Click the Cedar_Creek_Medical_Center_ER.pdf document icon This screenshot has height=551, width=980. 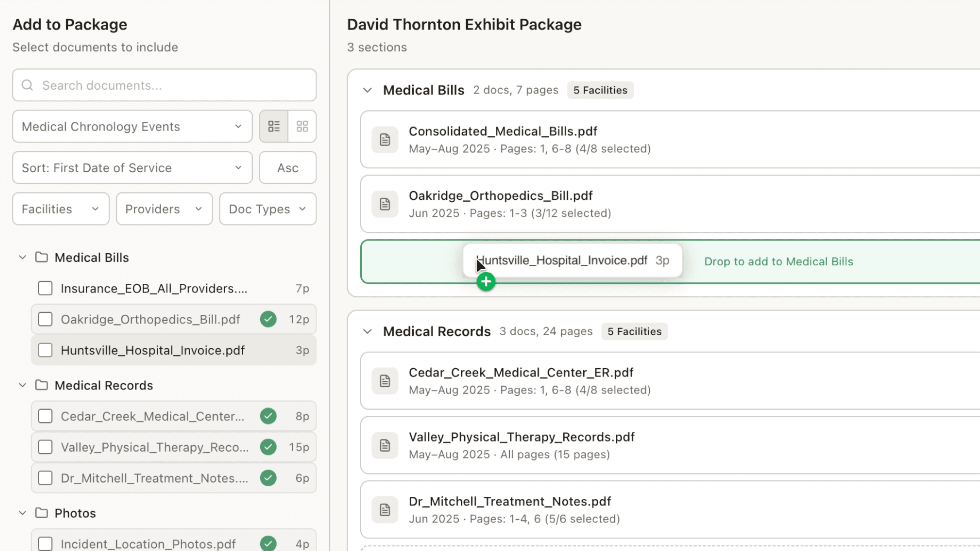click(x=385, y=381)
